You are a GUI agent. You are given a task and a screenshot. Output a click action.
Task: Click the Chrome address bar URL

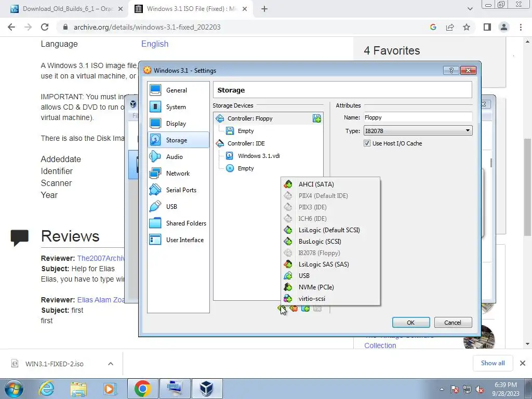[147, 27]
